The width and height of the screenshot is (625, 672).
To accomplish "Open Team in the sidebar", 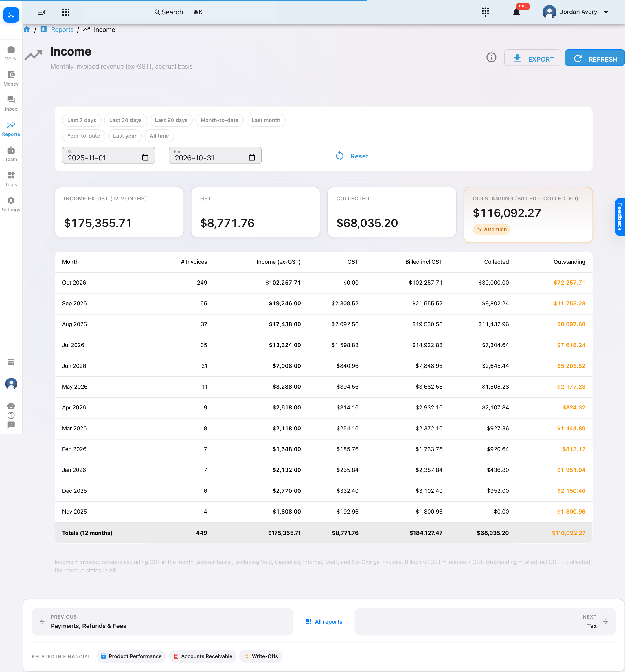I will [x=11, y=154].
